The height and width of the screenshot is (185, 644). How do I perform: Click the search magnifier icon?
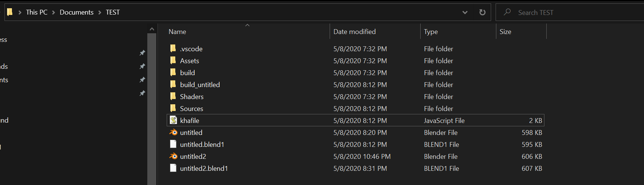(x=507, y=12)
